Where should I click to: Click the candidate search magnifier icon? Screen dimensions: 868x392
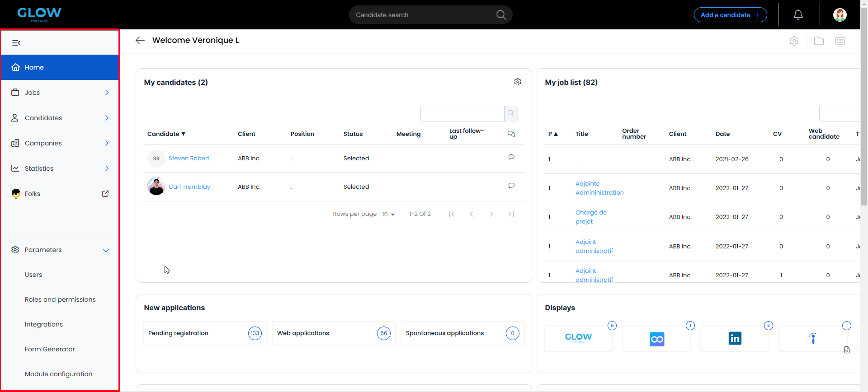[x=501, y=15]
